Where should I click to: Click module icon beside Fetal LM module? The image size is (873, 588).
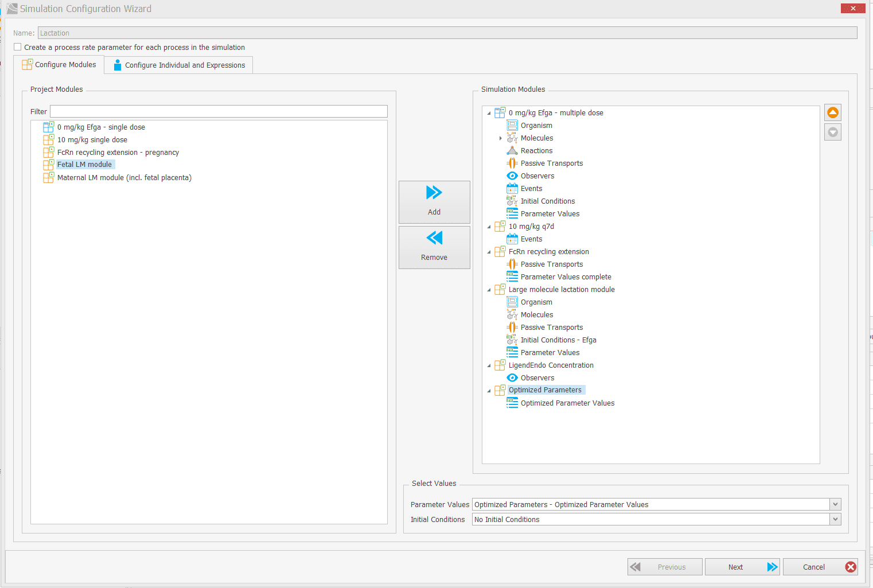pos(49,165)
